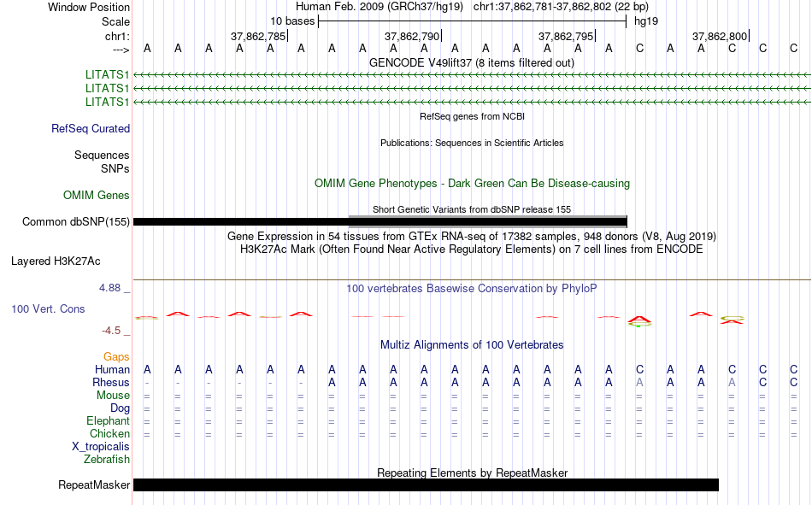
Task: Click the Mouse species label
Action: [x=113, y=395]
